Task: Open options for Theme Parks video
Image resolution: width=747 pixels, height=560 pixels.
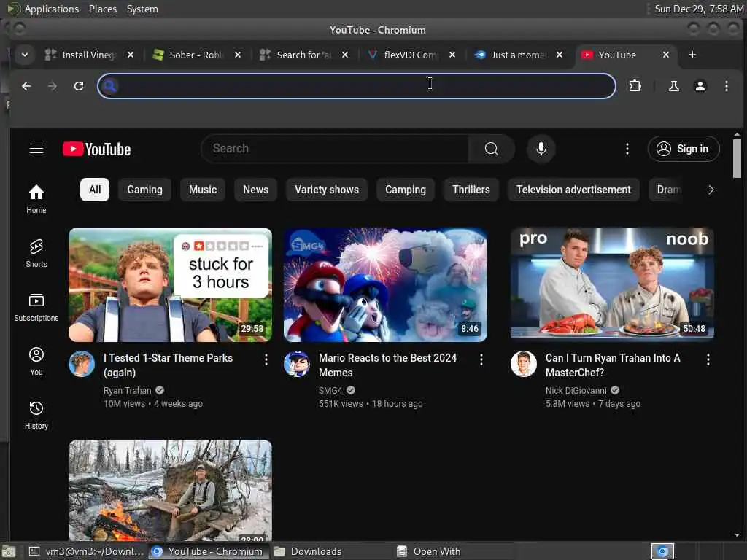Action: click(x=266, y=359)
